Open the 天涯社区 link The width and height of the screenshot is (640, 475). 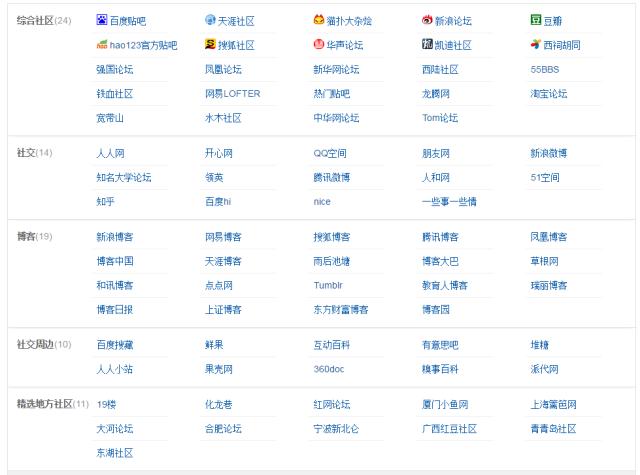(x=236, y=21)
